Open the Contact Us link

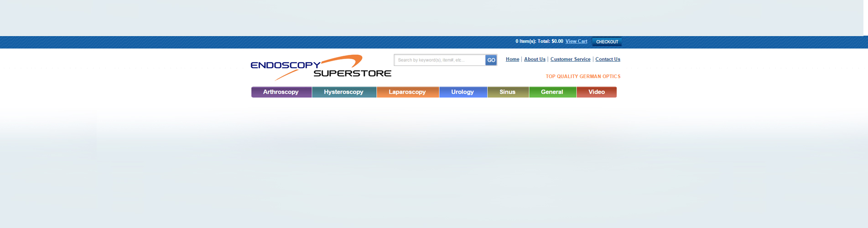(x=608, y=59)
